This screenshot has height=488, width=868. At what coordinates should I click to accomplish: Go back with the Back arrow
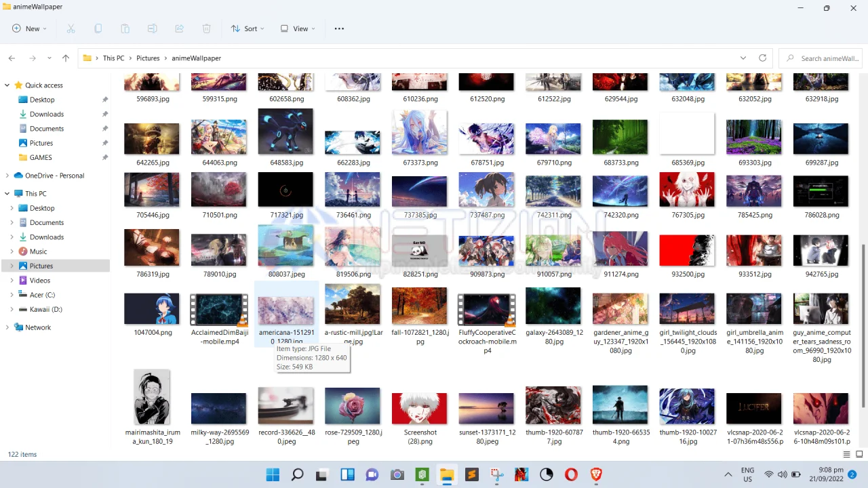pyautogui.click(x=12, y=58)
